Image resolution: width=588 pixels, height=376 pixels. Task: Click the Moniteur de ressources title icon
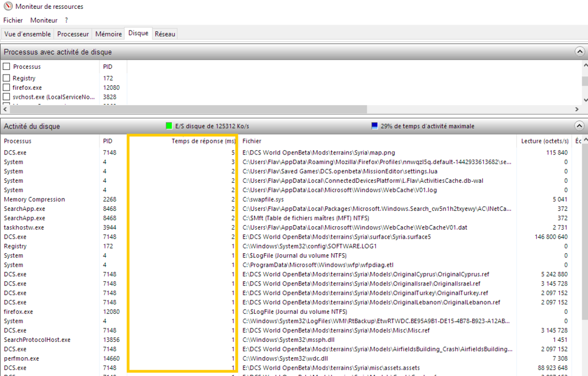(x=8, y=6)
